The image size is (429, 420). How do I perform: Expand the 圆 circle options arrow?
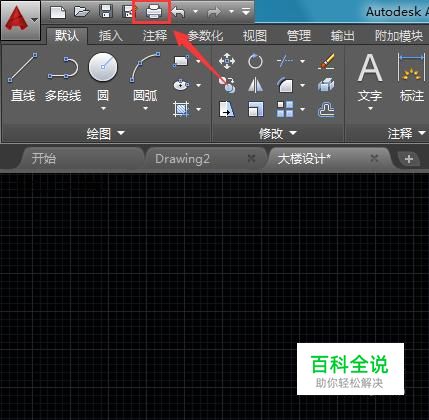click(x=103, y=108)
